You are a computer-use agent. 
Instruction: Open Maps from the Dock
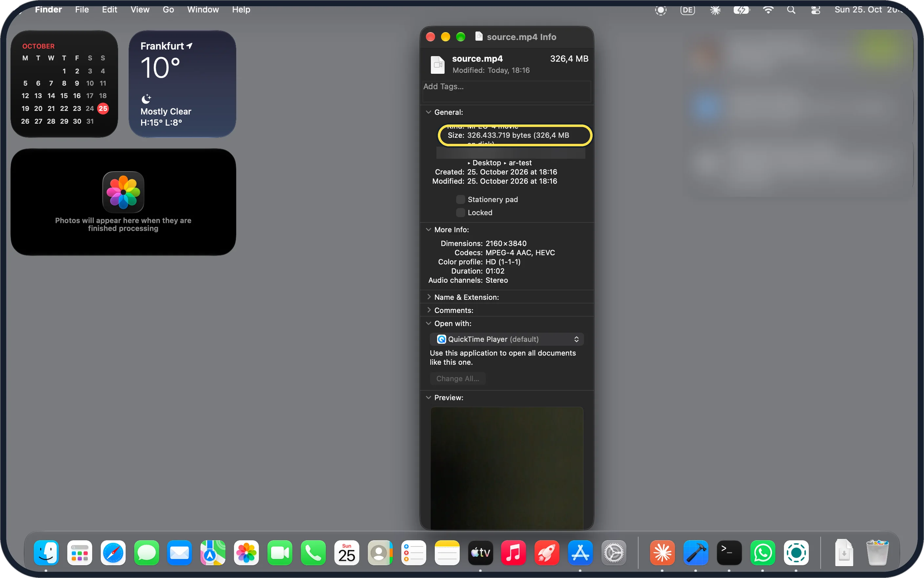pyautogui.click(x=213, y=553)
